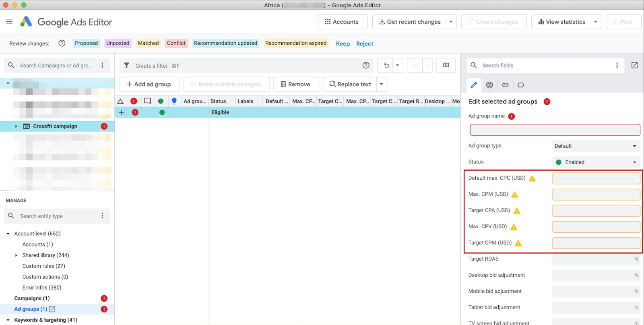The width and height of the screenshot is (644, 325).
Task: Open the undo history dropdown
Action: click(398, 65)
